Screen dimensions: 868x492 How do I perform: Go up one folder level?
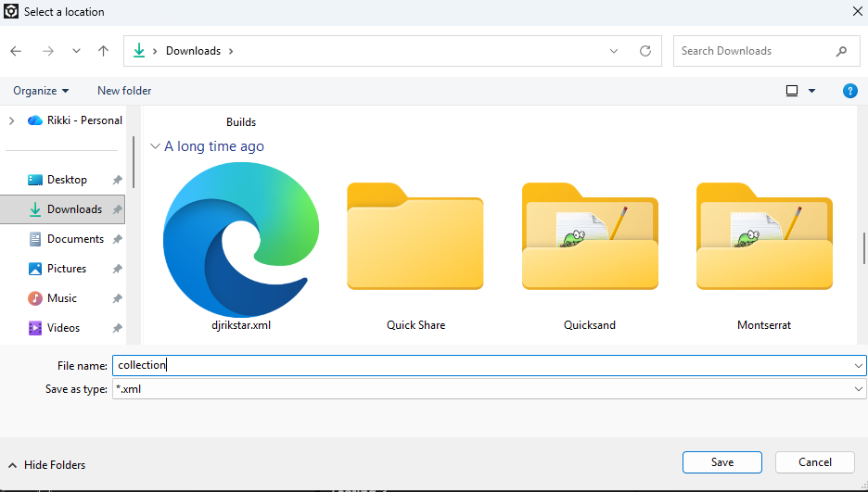pos(103,51)
